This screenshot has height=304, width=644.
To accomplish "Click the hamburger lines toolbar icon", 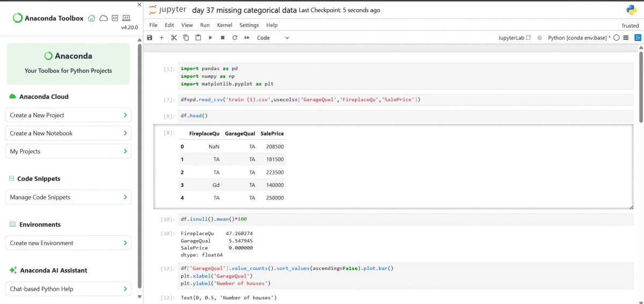I will (x=626, y=38).
